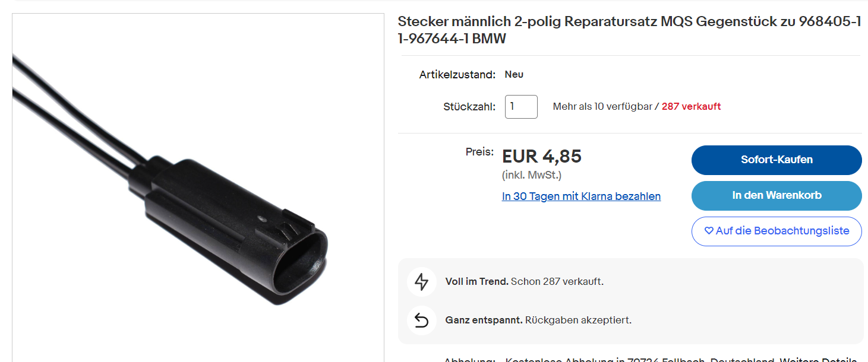Click the red 287 verkauft text

tap(691, 107)
